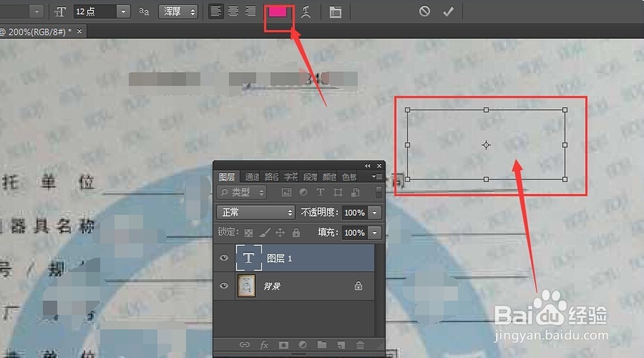Open the 类型 layer filter dropdown
644x358 pixels.
pyautogui.click(x=242, y=192)
